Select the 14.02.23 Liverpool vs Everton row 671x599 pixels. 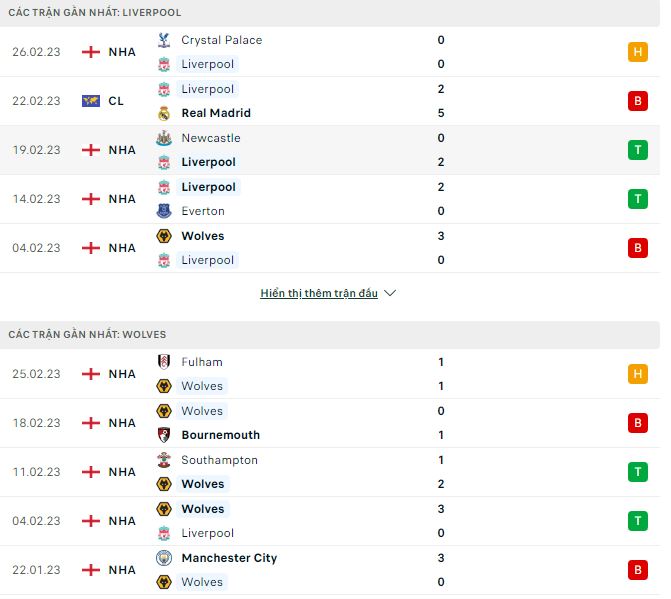[330, 199]
